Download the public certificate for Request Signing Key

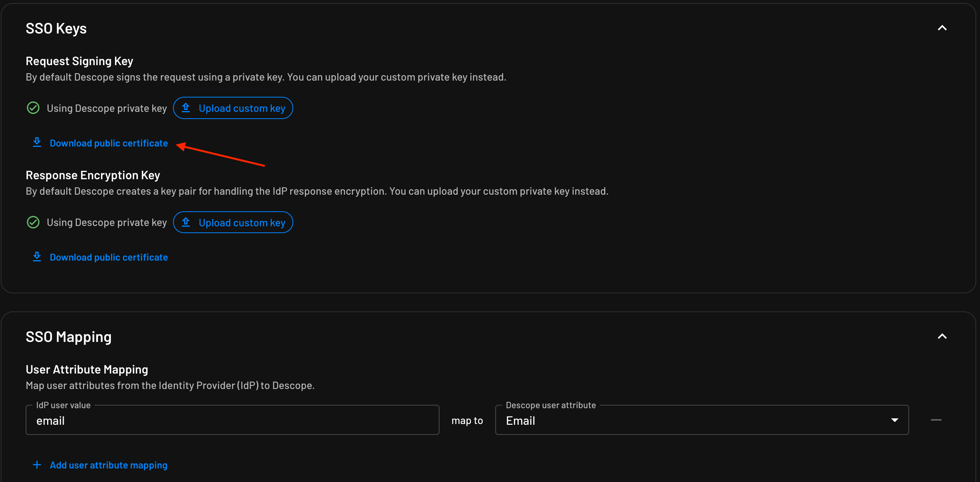click(109, 143)
